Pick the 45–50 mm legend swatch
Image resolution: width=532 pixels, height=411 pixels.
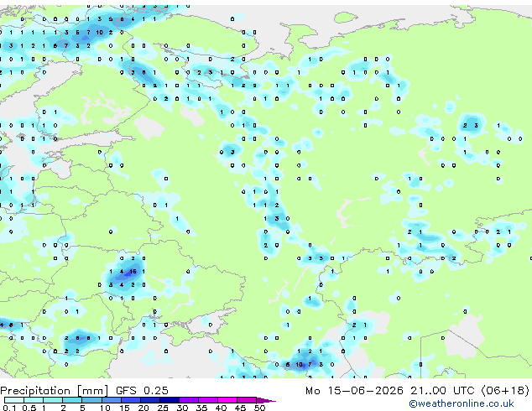pos(247,400)
